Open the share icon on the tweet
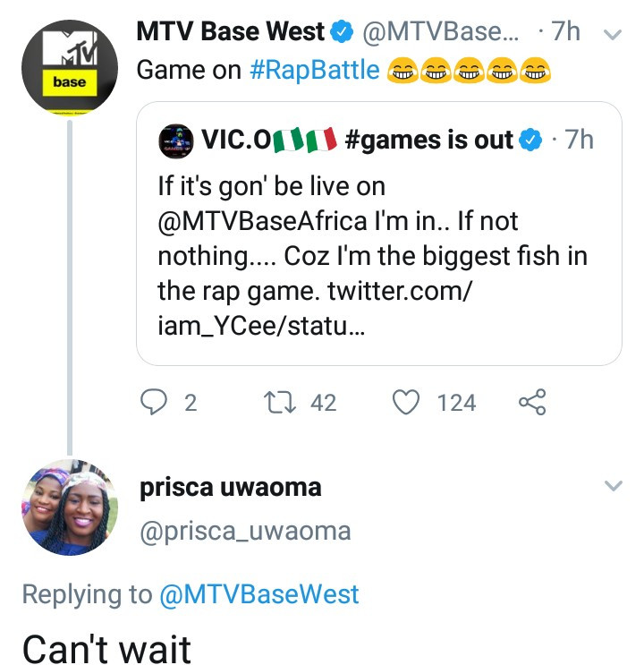Image resolution: width=644 pixels, height=665 pixels. (532, 403)
